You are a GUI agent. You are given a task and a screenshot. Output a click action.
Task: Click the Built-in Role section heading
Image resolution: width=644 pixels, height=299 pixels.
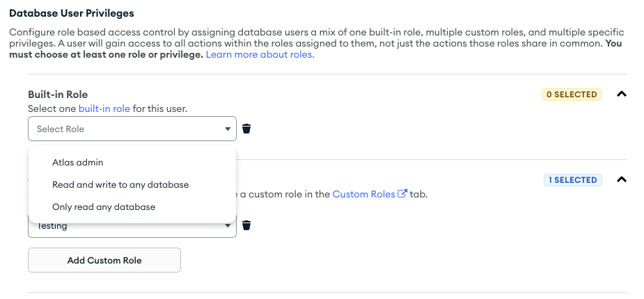click(x=58, y=95)
